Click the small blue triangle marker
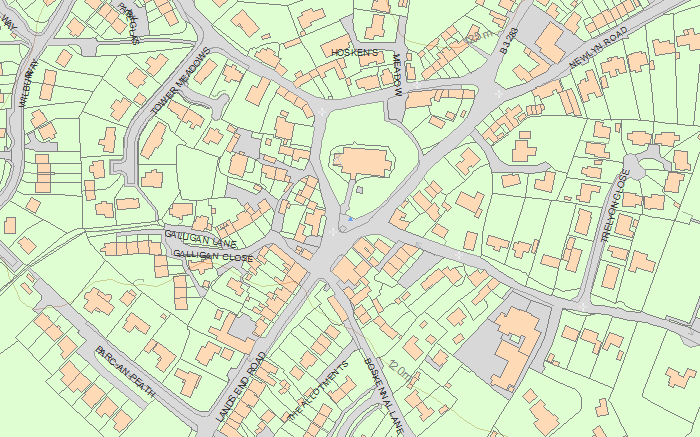Screen dimensions: 700x437 click(x=351, y=219)
